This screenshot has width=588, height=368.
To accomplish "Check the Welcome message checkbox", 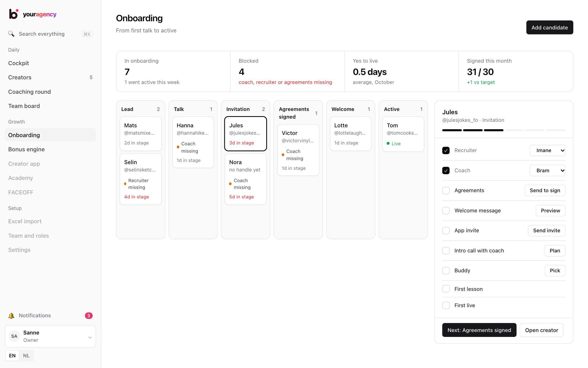I will coord(446,211).
